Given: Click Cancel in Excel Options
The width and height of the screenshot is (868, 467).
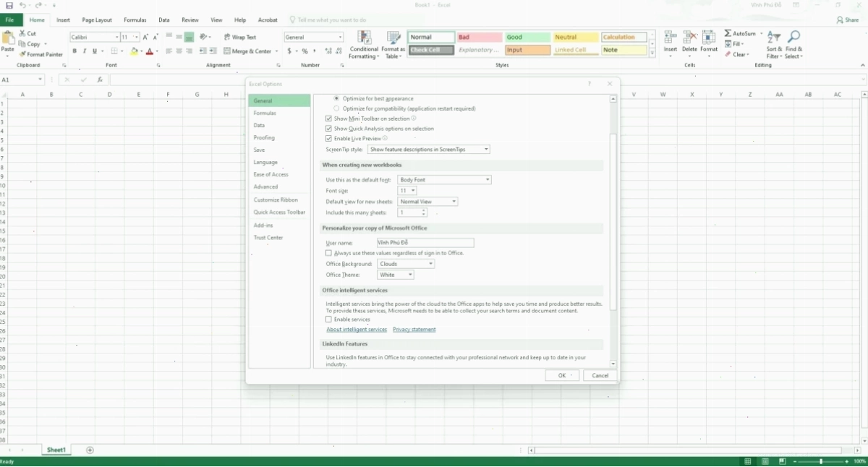Looking at the screenshot, I should pyautogui.click(x=600, y=375).
